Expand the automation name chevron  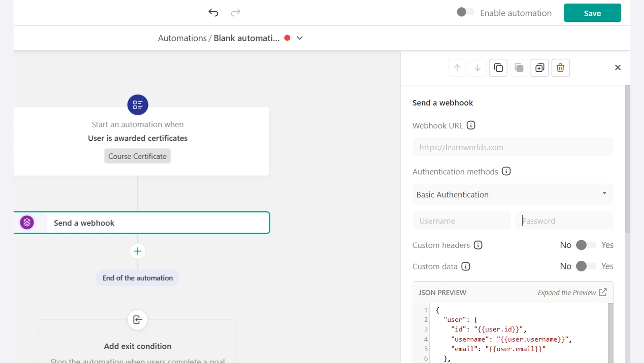coord(300,38)
